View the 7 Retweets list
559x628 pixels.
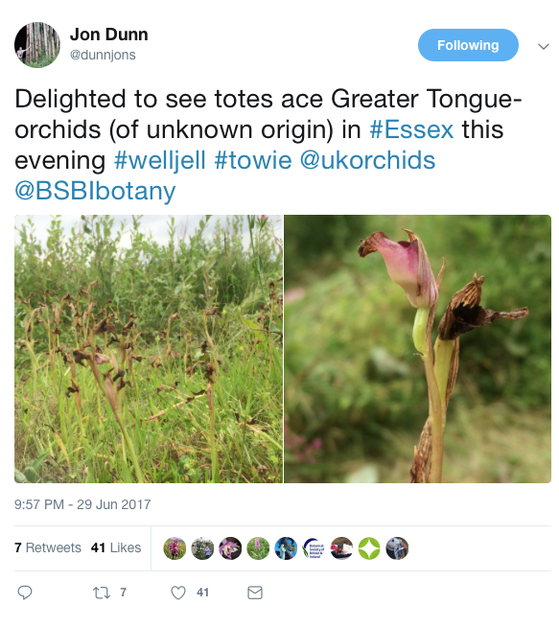click(48, 547)
